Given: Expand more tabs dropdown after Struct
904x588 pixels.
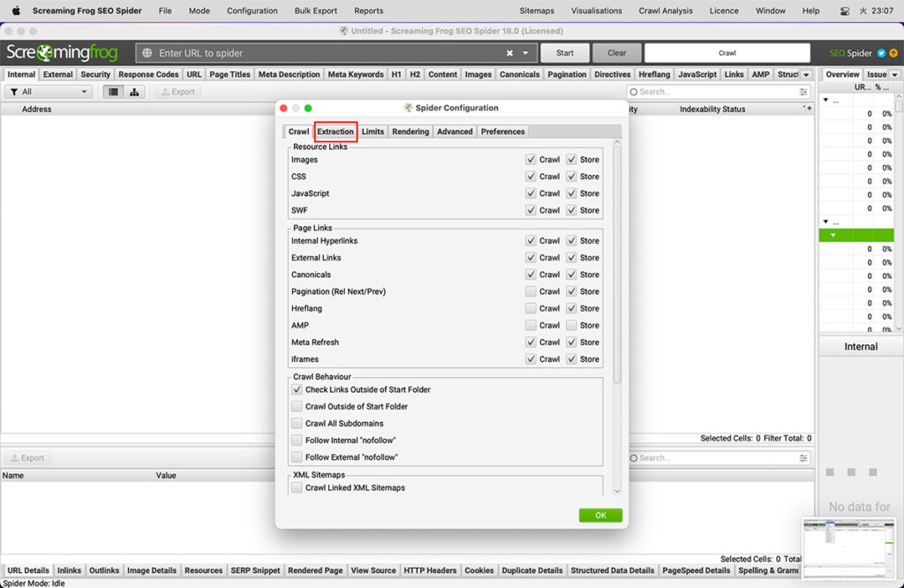Looking at the screenshot, I should pyautogui.click(x=806, y=74).
